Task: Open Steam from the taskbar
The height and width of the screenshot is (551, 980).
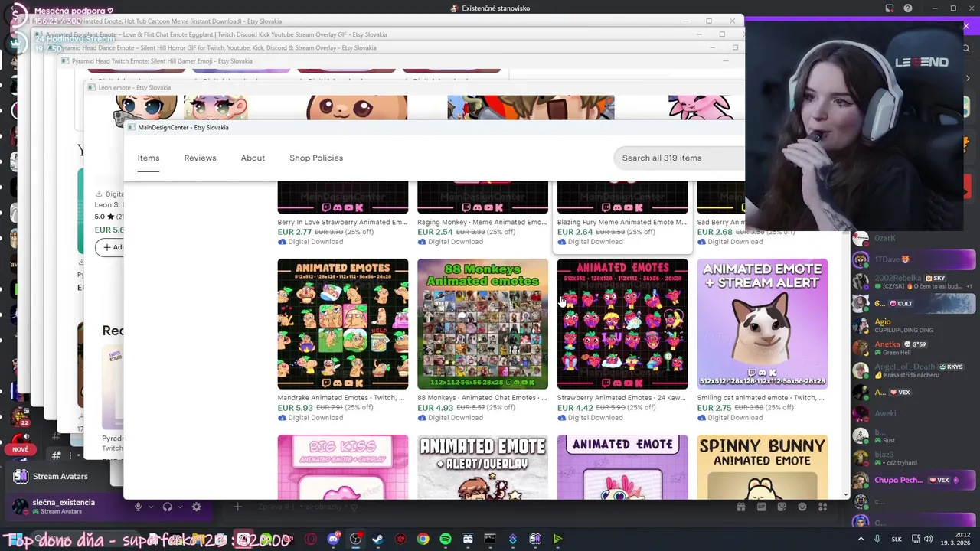Action: point(377,539)
